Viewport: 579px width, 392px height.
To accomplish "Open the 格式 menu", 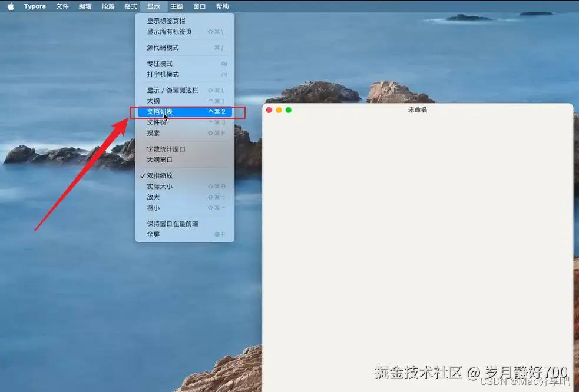I will point(130,6).
